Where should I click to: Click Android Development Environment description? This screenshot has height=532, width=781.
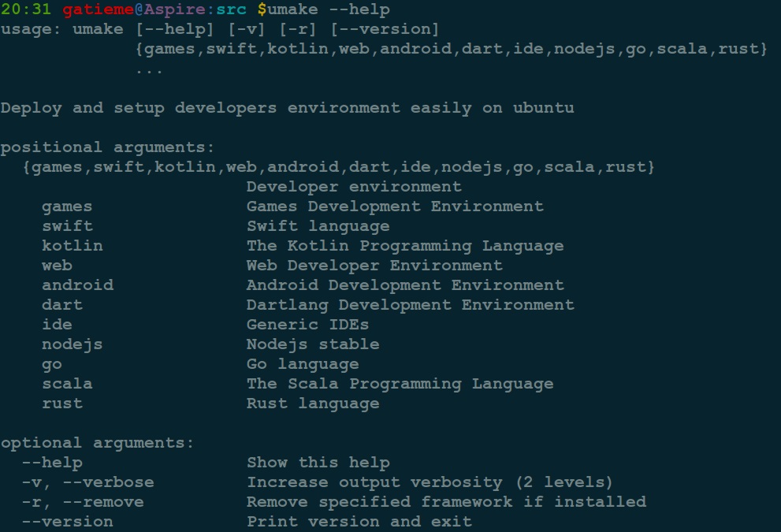pyautogui.click(x=405, y=285)
